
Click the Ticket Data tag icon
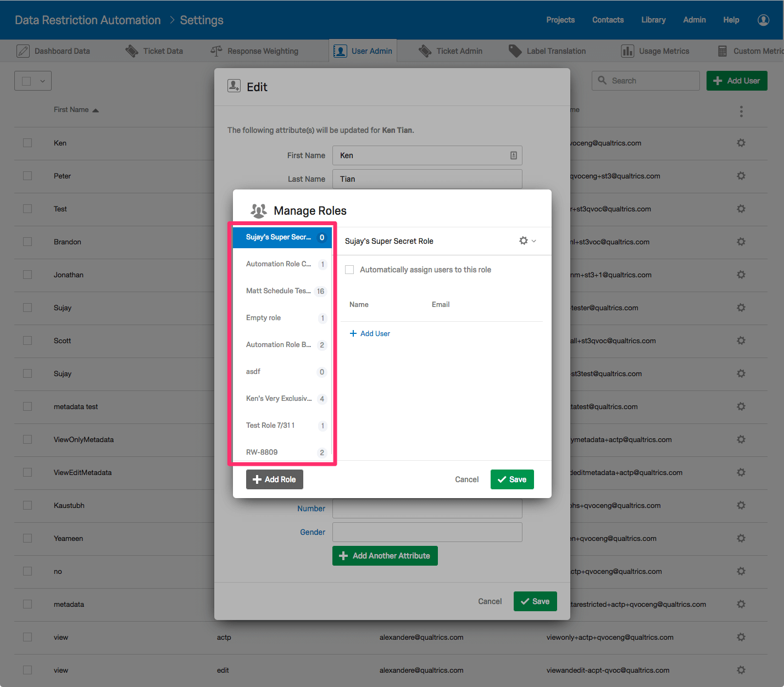pyautogui.click(x=132, y=51)
